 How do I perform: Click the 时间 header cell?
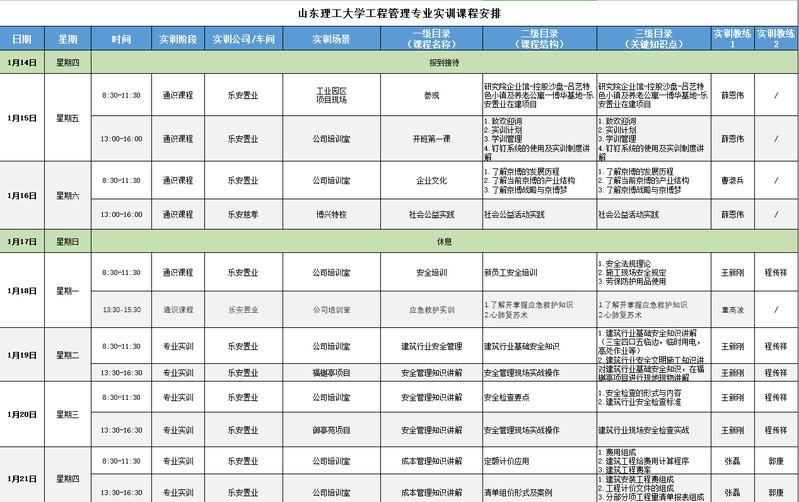[x=121, y=39]
